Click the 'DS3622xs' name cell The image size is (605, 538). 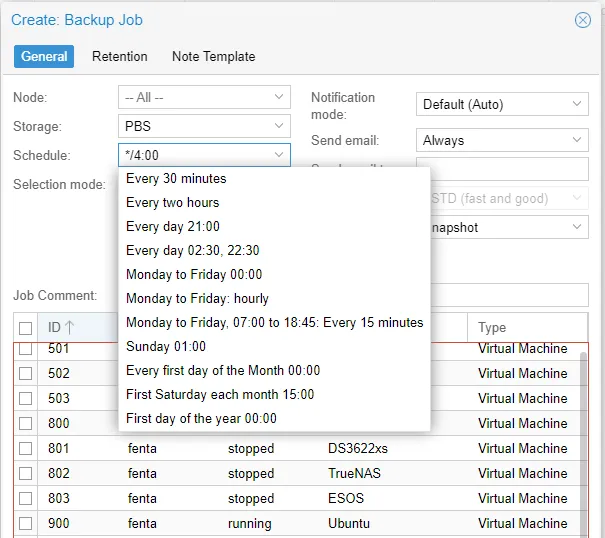click(x=358, y=448)
